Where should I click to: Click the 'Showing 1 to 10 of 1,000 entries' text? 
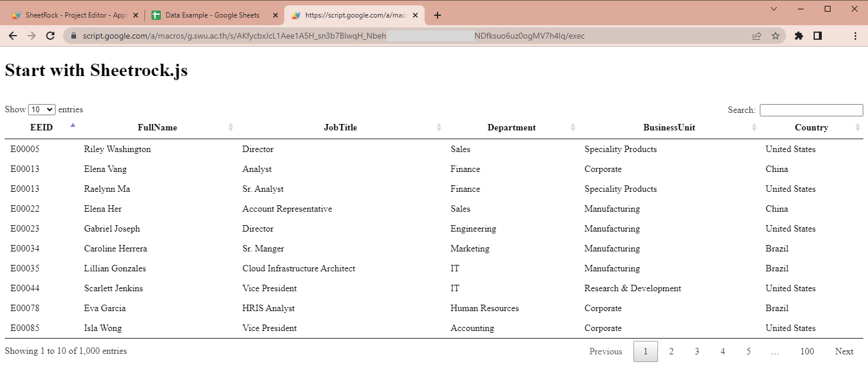pos(66,351)
